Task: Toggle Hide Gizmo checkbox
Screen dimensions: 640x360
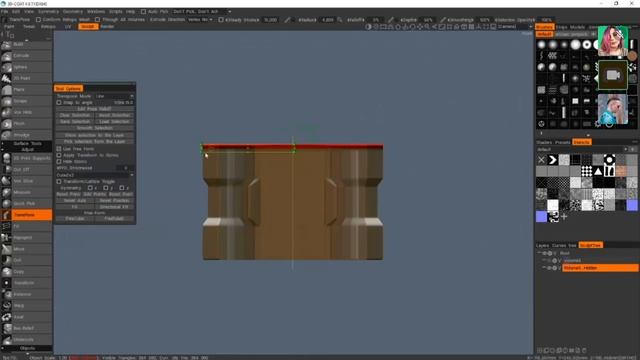Action: (59, 162)
